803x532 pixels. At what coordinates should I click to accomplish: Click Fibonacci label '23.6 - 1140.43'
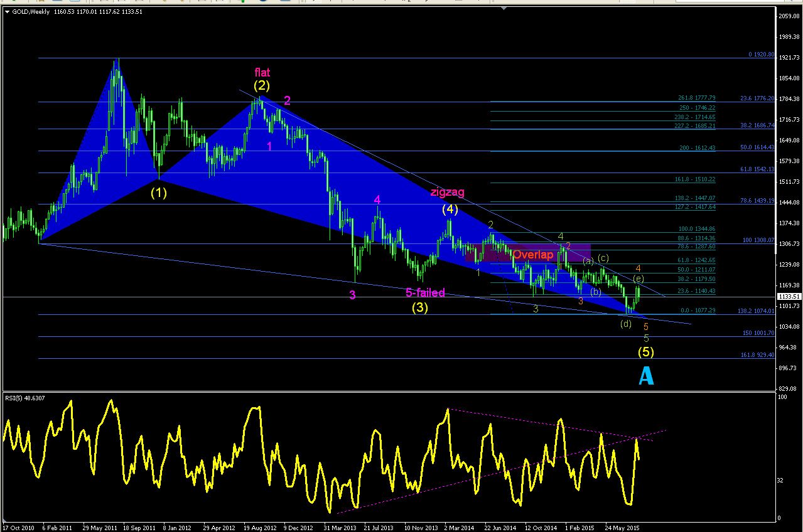pos(698,291)
